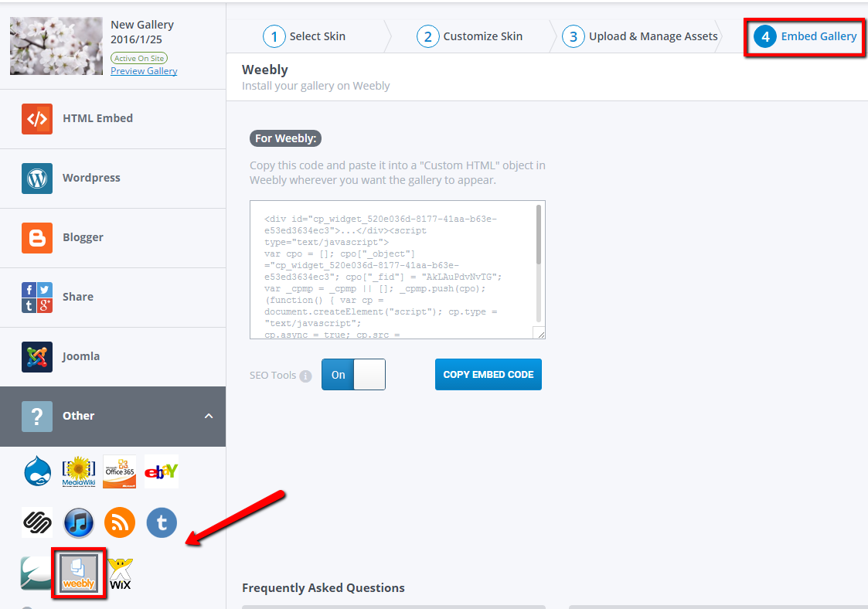Pick the Office 365 platform icon
Screen dimensions: 868x609
click(x=119, y=471)
